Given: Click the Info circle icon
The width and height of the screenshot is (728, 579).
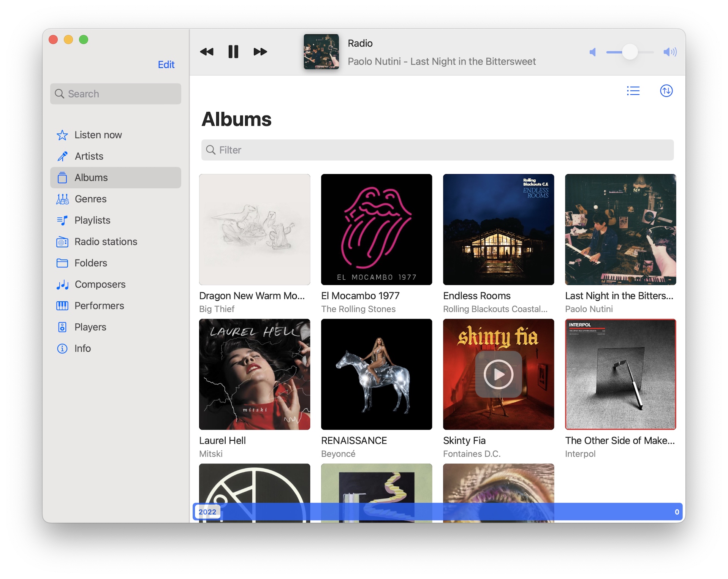Looking at the screenshot, I should (62, 348).
